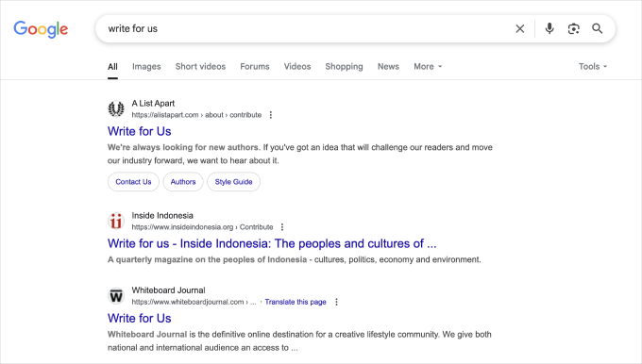
Task: Open the Google logo homepage link
Action: point(41,29)
